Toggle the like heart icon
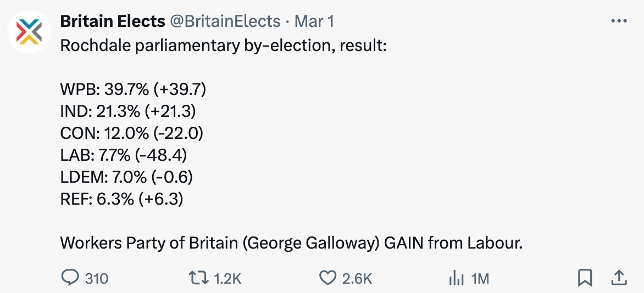 pyautogui.click(x=327, y=278)
